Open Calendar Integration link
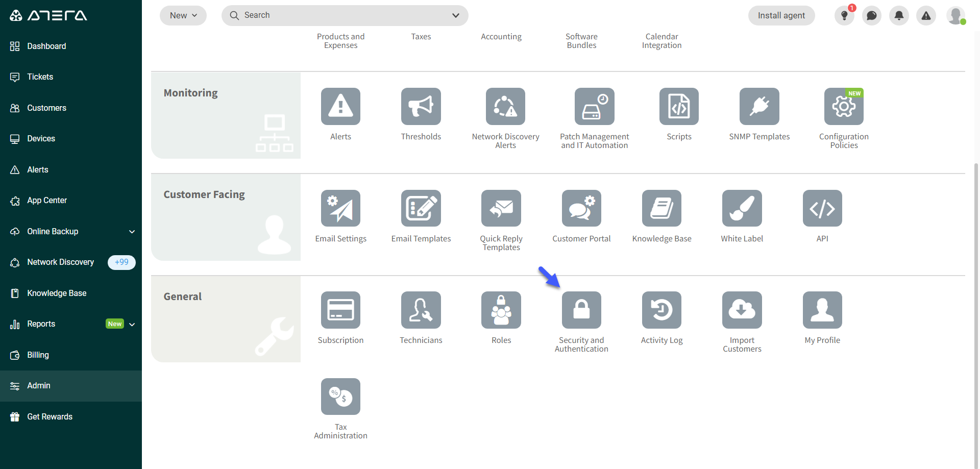980x469 pixels. (x=661, y=41)
